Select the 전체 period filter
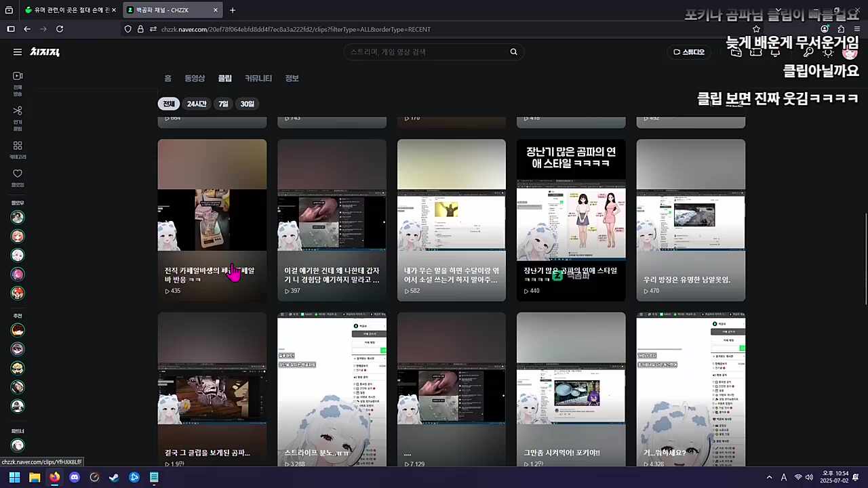 point(169,104)
